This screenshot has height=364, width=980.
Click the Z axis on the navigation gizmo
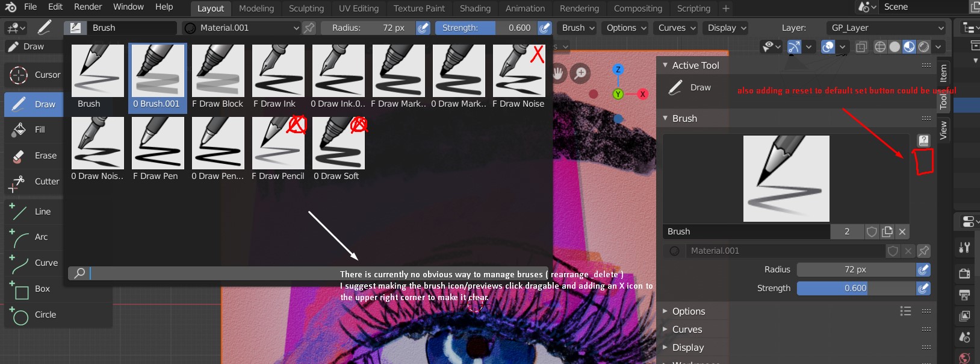(618, 70)
